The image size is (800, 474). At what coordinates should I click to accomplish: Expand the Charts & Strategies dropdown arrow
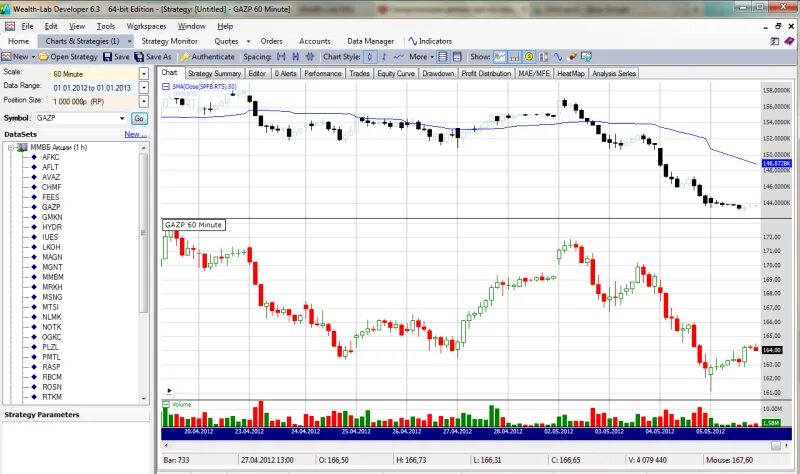tap(130, 41)
